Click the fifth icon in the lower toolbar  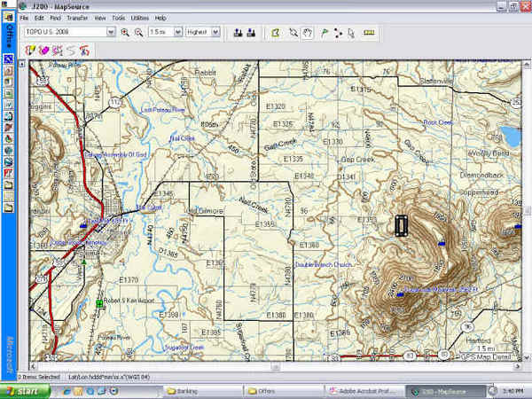pyautogui.click(x=84, y=51)
